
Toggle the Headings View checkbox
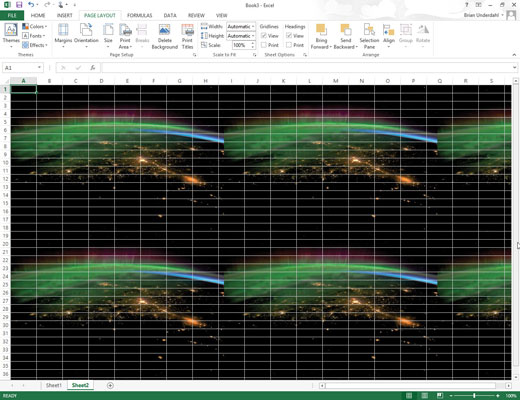pyautogui.click(x=289, y=36)
